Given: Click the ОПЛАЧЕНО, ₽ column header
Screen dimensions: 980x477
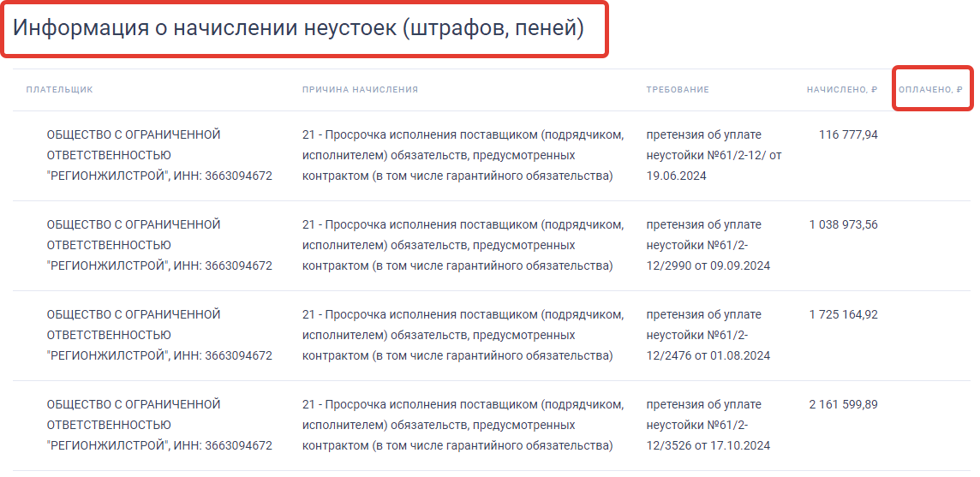Looking at the screenshot, I should point(930,90).
